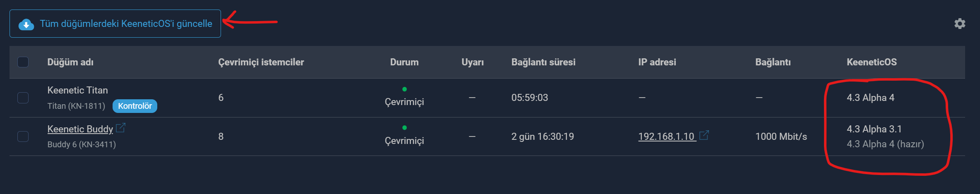Click the 4.3 Alpha 4 (hazır) version text
The height and width of the screenshot is (194, 980).
pos(885,144)
